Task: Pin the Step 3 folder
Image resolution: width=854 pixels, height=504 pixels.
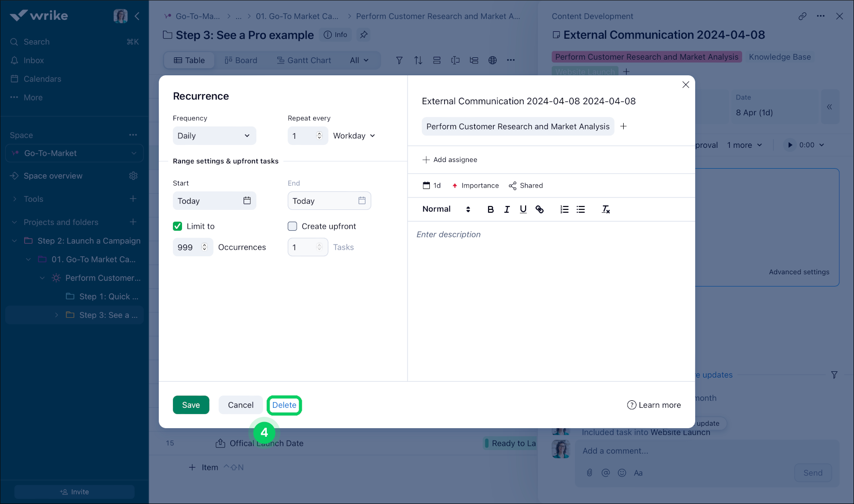Action: point(363,35)
